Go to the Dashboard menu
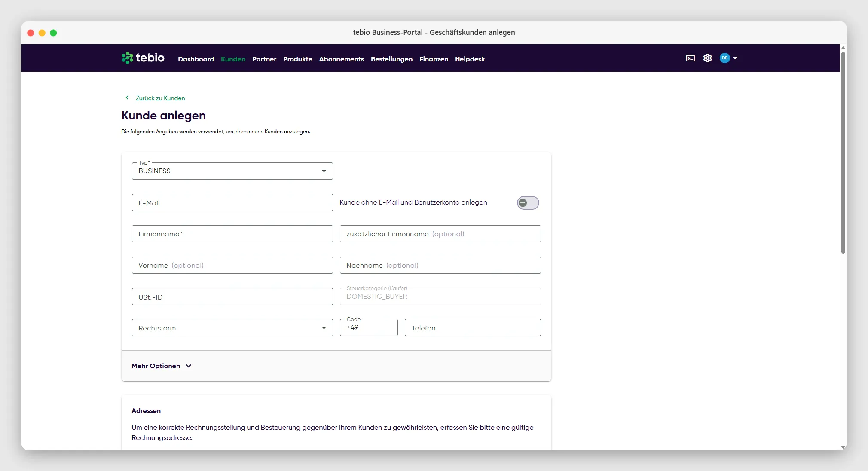This screenshot has height=471, width=868. pyautogui.click(x=196, y=59)
